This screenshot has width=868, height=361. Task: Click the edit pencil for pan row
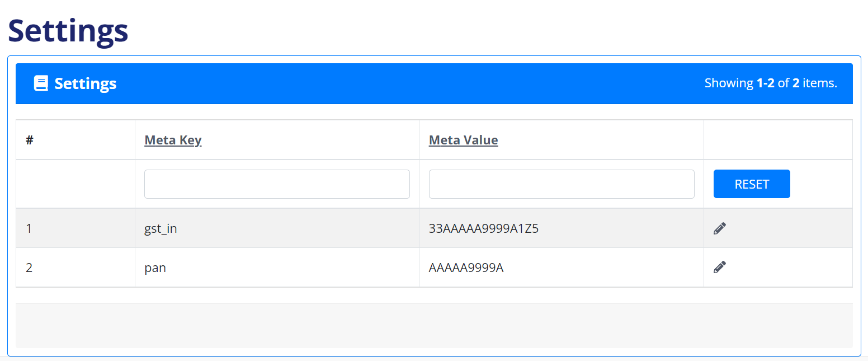[x=720, y=268]
